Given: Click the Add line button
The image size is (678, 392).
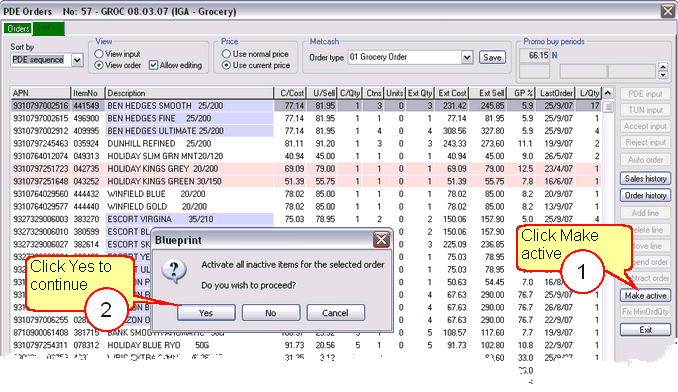Looking at the screenshot, I should click(646, 213).
